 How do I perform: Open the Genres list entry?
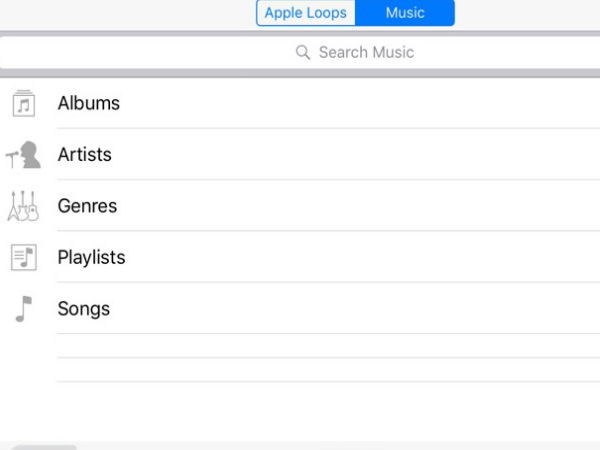pos(87,206)
